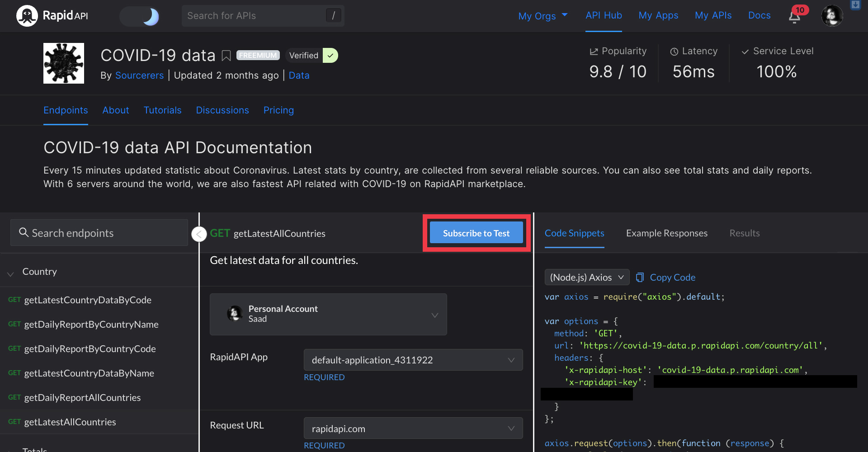Open RapidAPI App default-application dropdown
868x452 pixels.
click(x=413, y=360)
